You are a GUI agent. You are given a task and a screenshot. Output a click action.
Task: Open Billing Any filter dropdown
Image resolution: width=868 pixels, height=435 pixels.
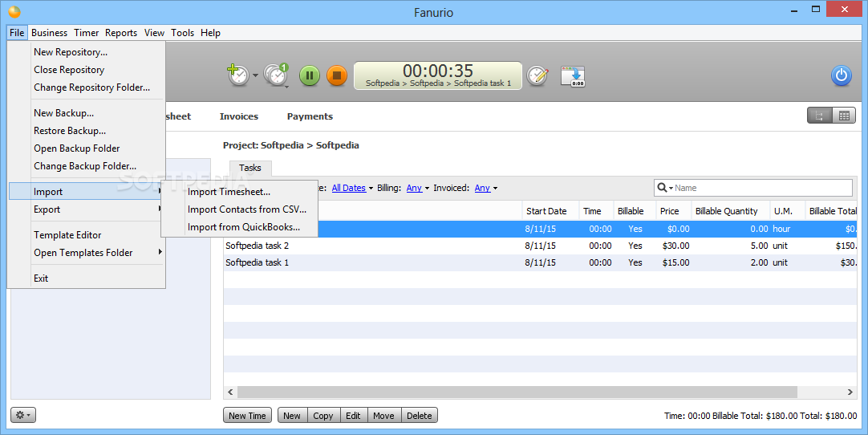(418, 188)
